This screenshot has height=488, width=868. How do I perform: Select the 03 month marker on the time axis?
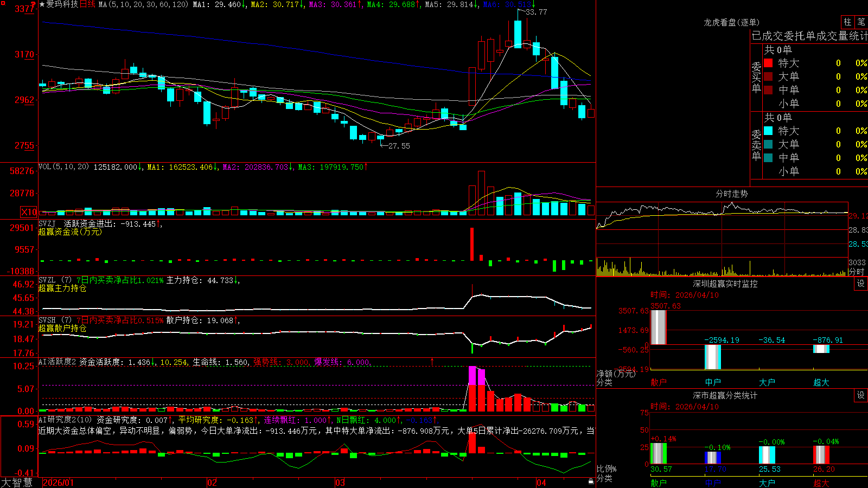tap(340, 483)
